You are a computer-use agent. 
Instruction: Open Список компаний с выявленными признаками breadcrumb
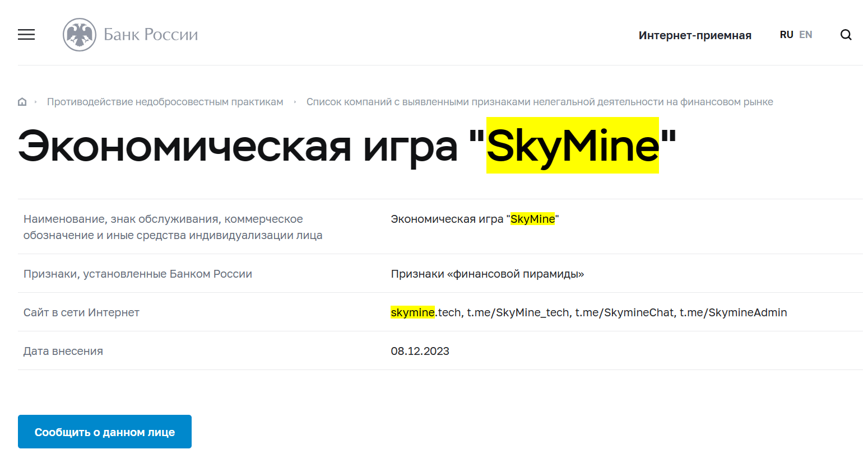540,102
